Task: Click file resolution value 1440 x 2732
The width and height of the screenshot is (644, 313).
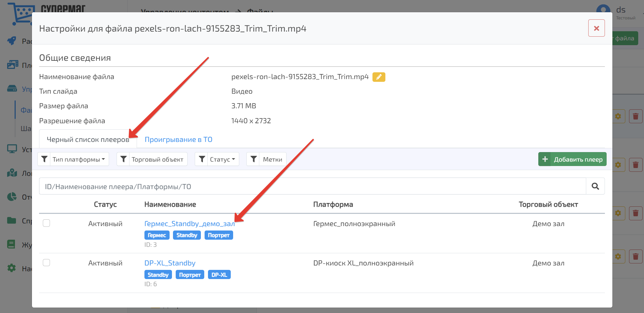Action: point(251,121)
